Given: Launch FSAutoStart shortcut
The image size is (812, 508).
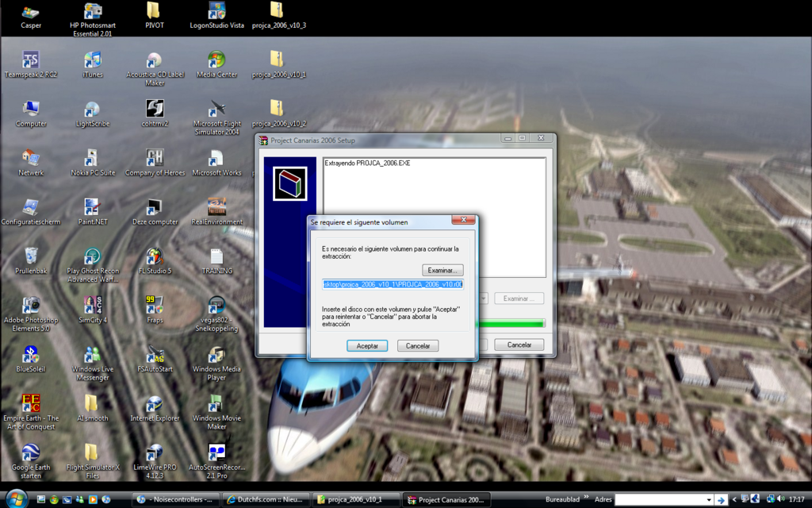Looking at the screenshot, I should point(155,359).
